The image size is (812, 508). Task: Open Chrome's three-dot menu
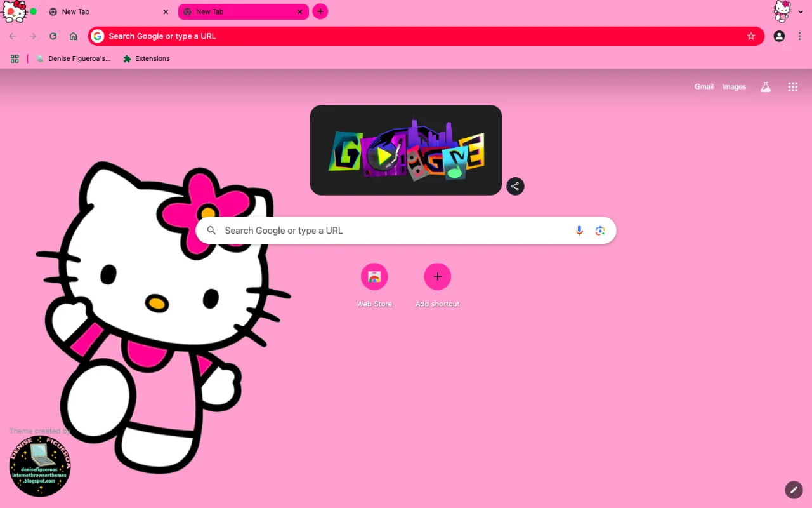tap(800, 36)
